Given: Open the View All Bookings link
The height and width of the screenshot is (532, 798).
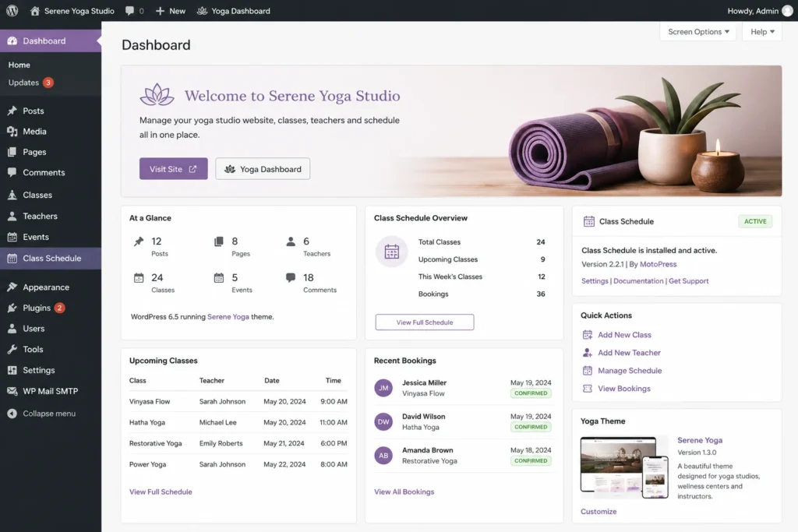Looking at the screenshot, I should (x=404, y=491).
